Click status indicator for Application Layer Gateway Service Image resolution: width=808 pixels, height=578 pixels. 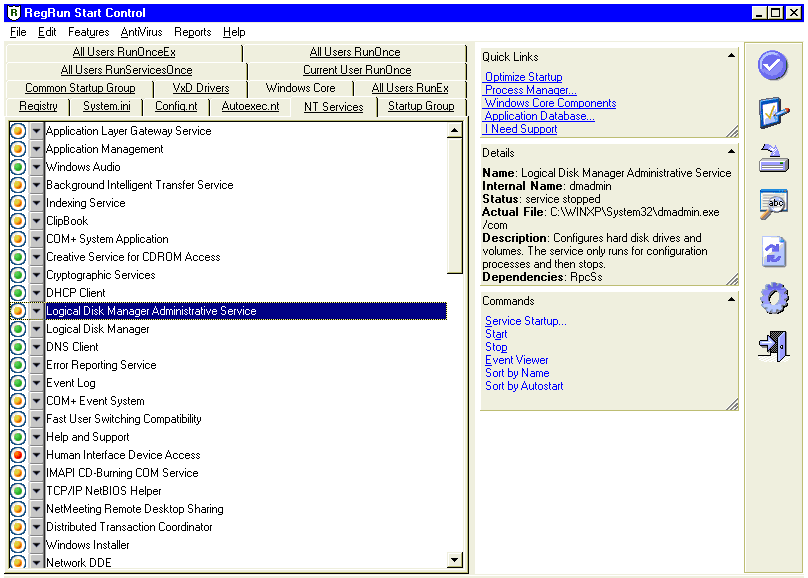(x=18, y=131)
